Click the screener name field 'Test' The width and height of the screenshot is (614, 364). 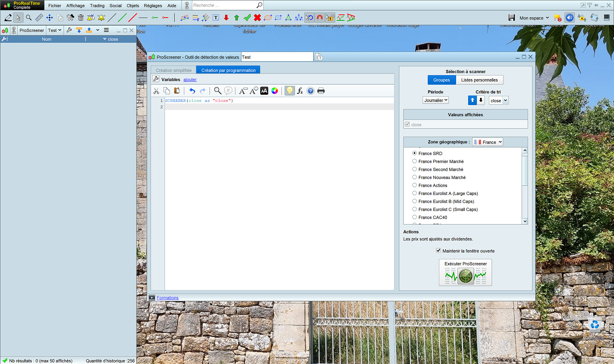[277, 57]
